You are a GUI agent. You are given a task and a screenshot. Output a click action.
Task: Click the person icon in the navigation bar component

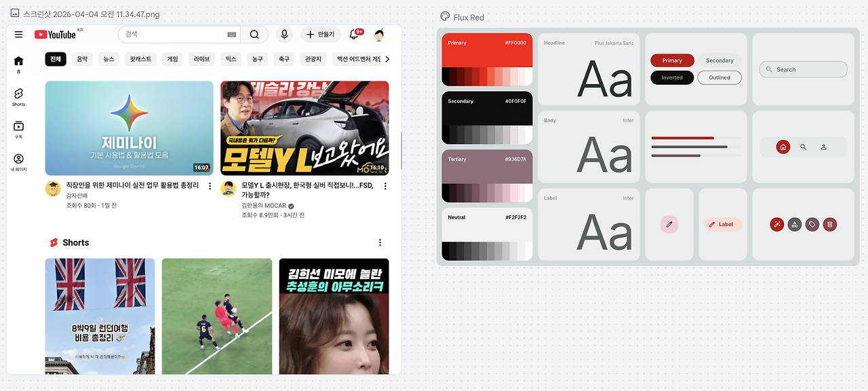click(x=824, y=147)
